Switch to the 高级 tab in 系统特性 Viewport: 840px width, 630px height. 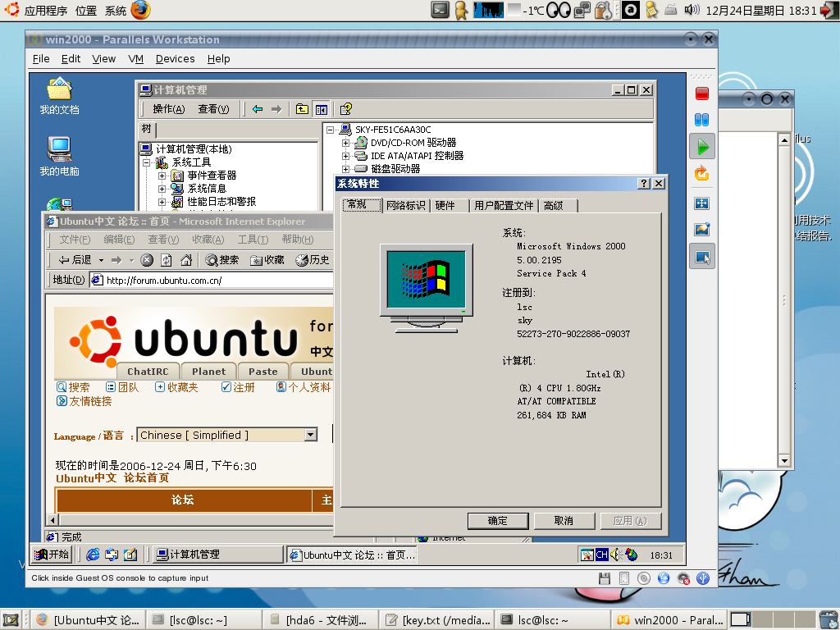pos(559,206)
